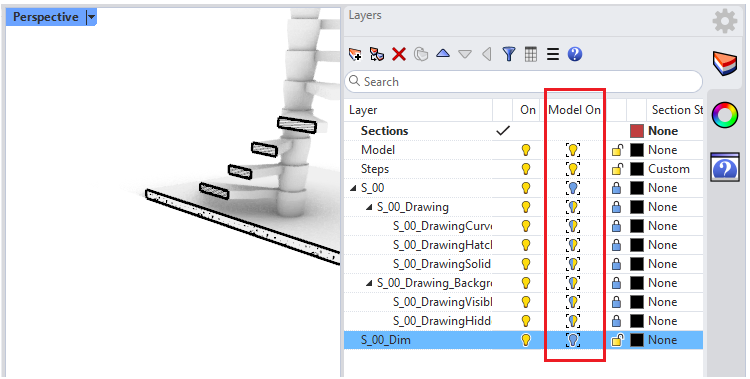Toggle S_00 layer On bulb

(526, 188)
